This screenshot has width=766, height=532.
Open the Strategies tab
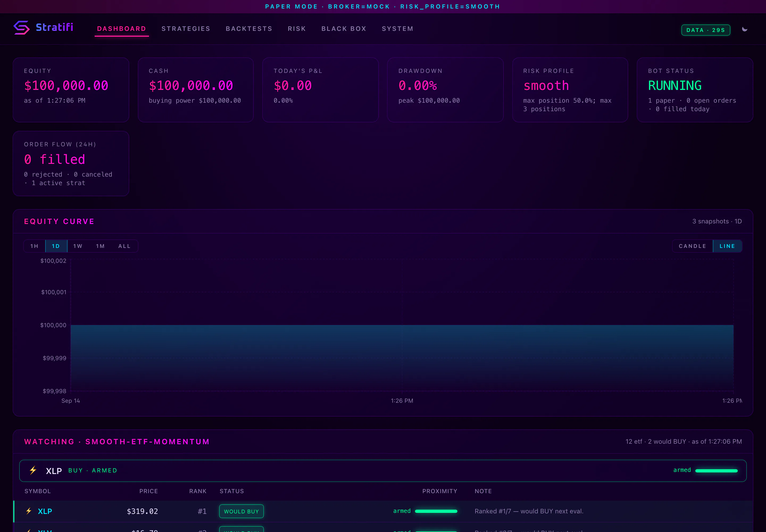tap(186, 29)
